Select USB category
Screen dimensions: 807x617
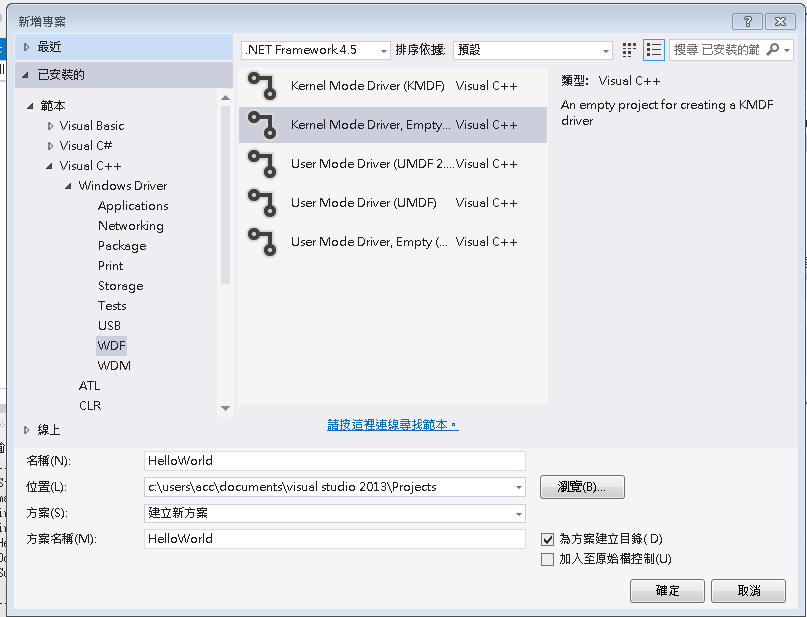(x=109, y=326)
